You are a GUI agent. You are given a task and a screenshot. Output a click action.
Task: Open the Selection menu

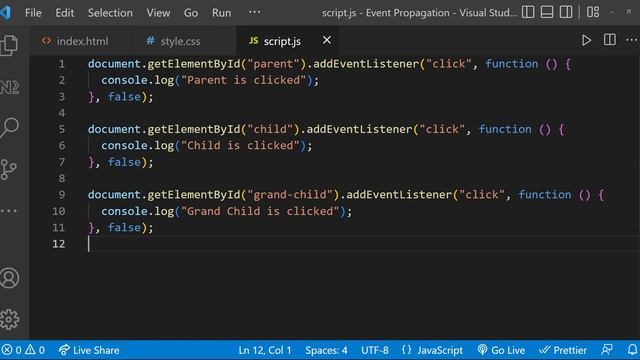click(x=110, y=13)
